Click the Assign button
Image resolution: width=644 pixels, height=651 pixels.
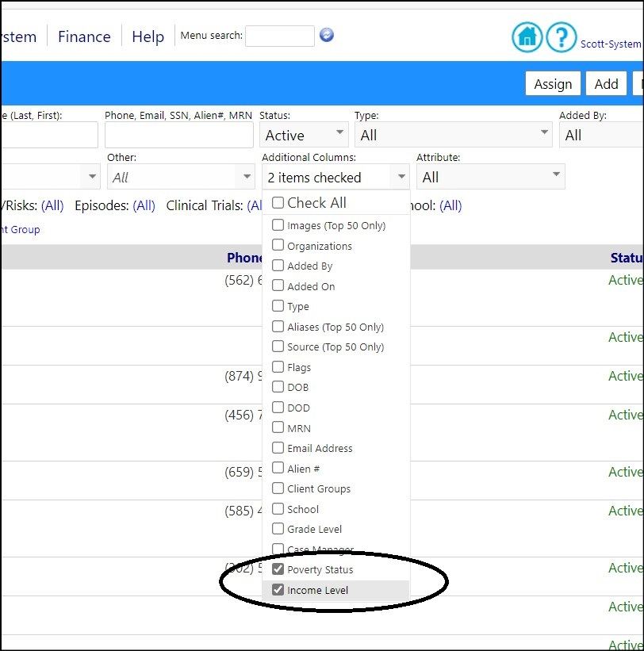tap(553, 84)
